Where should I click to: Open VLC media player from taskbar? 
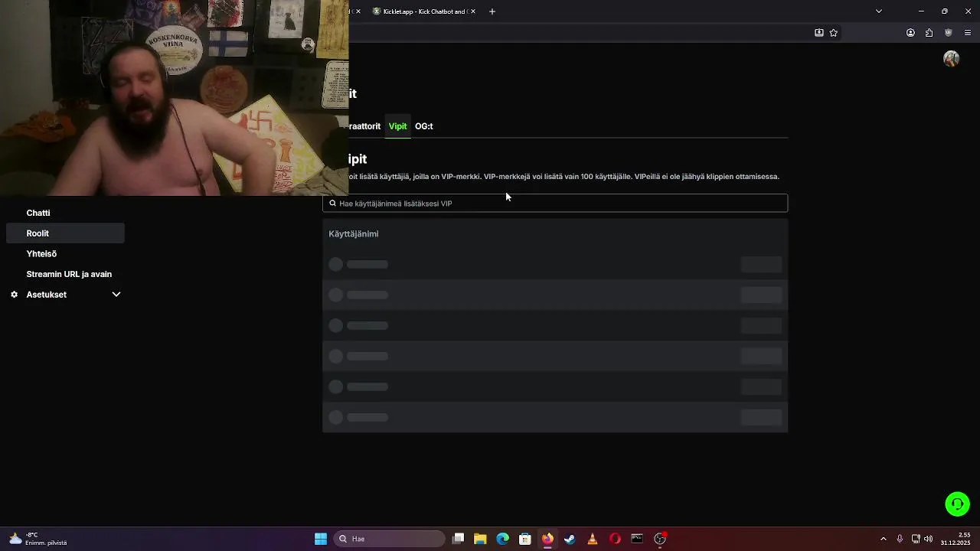click(x=592, y=539)
